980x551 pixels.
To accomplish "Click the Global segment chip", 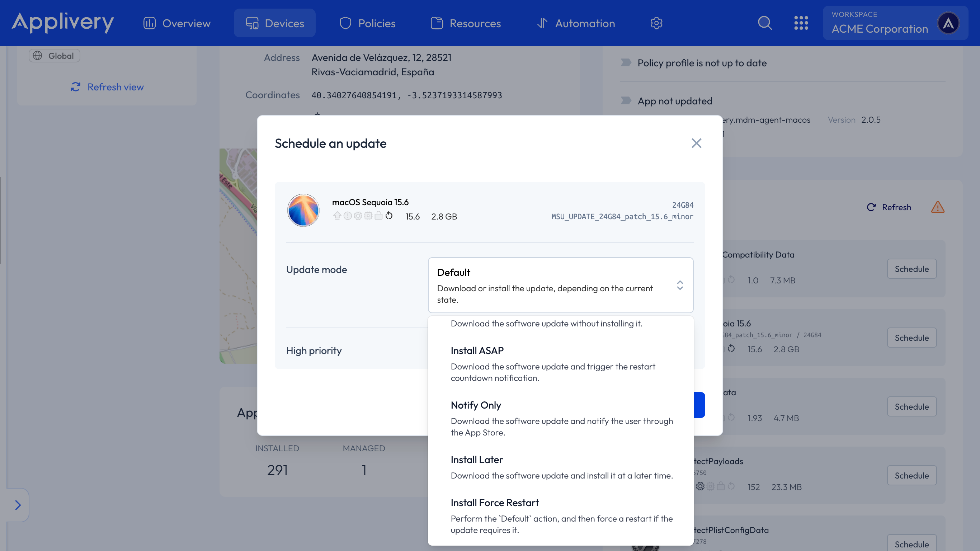I will click(55, 56).
